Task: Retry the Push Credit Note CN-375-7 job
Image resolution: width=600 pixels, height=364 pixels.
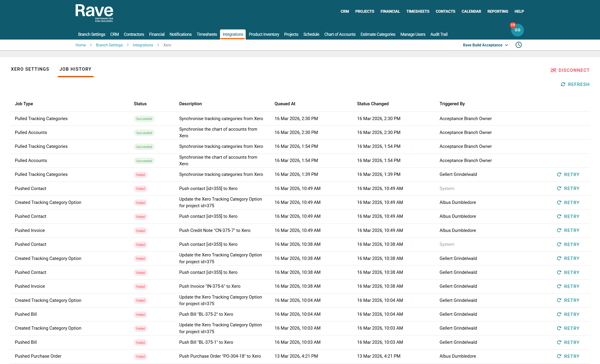Action: pos(568,231)
